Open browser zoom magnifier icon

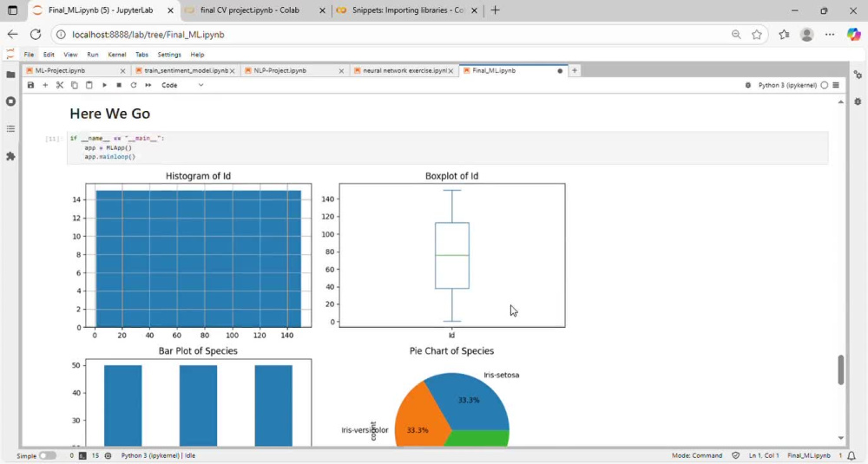click(736, 35)
